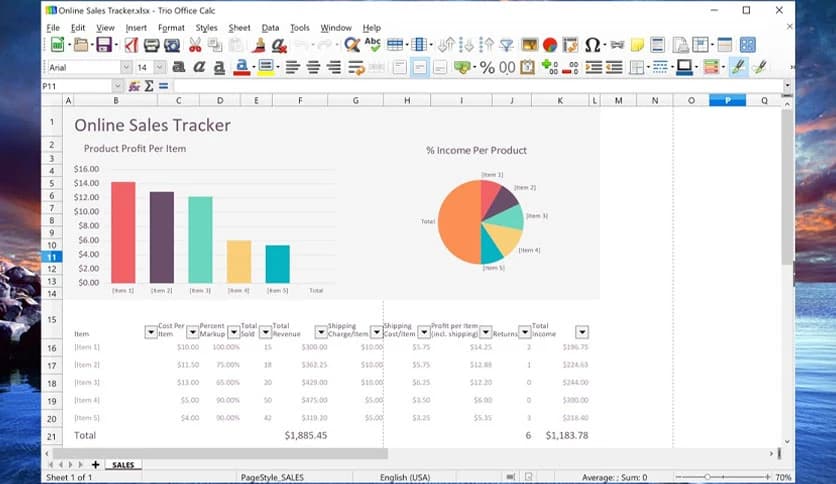Click the New spreadsheet icon
The image size is (836, 484).
[57, 45]
